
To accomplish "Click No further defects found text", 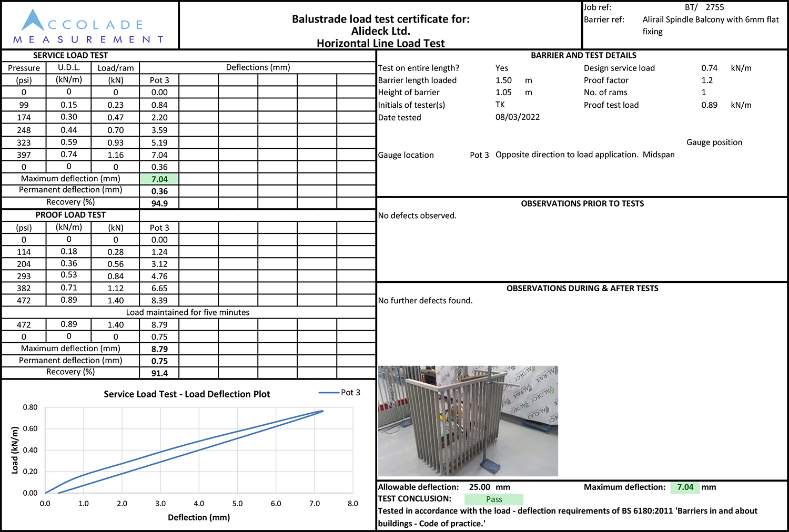I will [x=425, y=301].
